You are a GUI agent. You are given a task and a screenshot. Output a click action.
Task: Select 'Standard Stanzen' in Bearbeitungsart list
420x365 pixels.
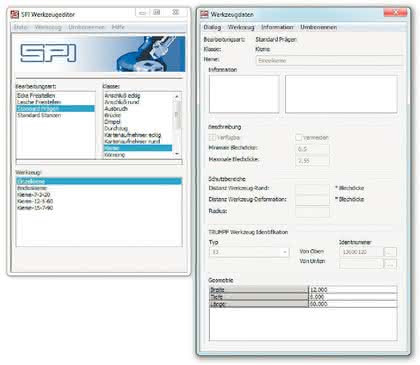coord(39,115)
